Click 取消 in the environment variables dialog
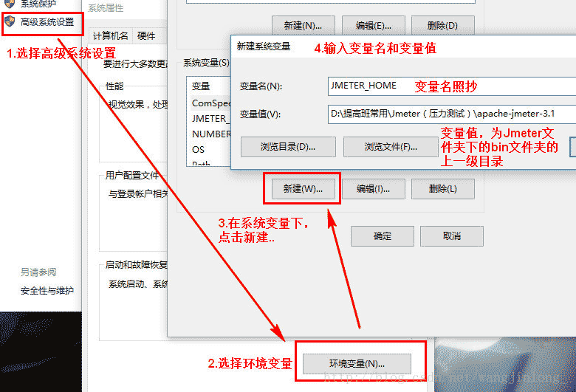 pyautogui.click(x=452, y=235)
